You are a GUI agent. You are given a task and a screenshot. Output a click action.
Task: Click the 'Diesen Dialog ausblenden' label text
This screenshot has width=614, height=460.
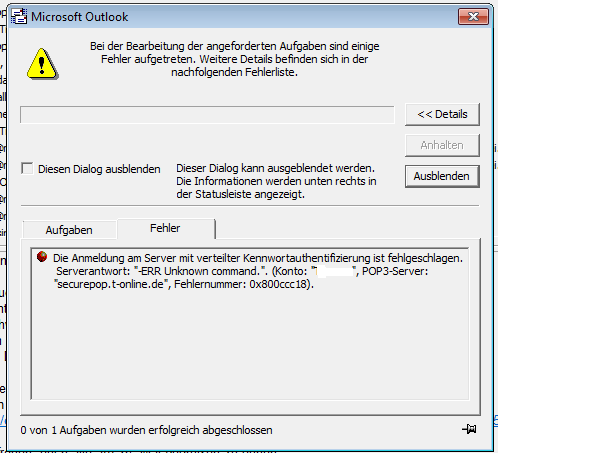99,169
